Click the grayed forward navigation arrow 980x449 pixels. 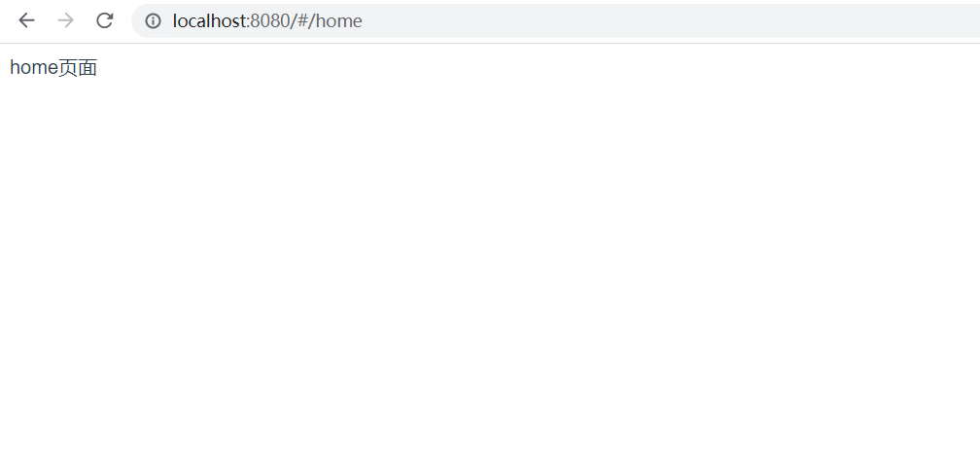pos(65,20)
